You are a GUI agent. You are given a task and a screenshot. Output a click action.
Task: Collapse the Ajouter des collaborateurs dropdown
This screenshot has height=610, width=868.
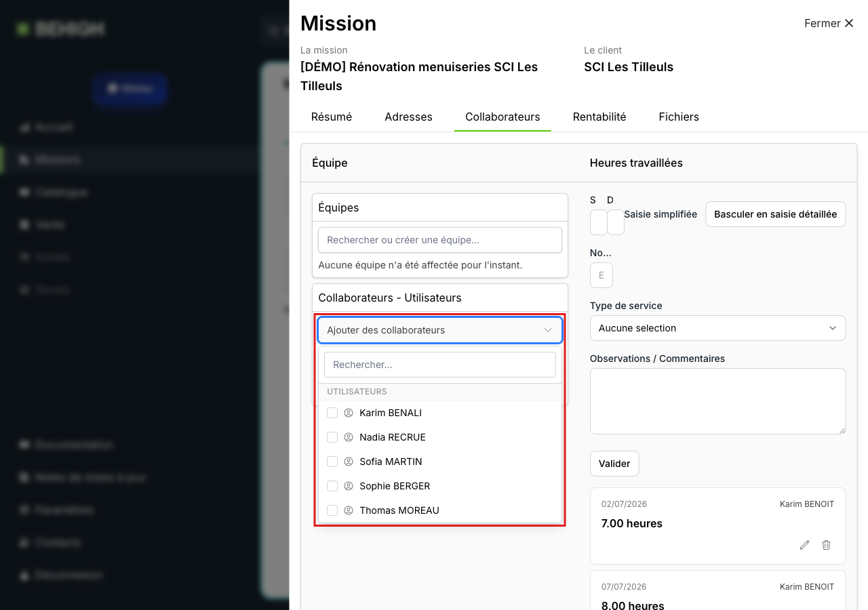pyautogui.click(x=440, y=330)
